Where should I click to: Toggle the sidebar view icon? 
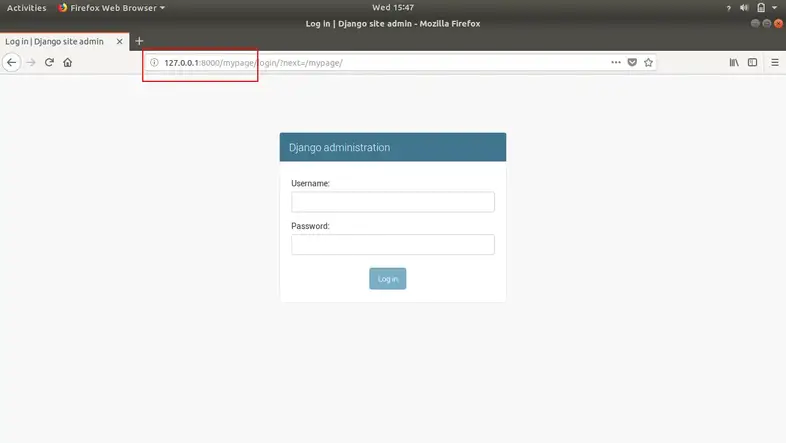coord(752,63)
